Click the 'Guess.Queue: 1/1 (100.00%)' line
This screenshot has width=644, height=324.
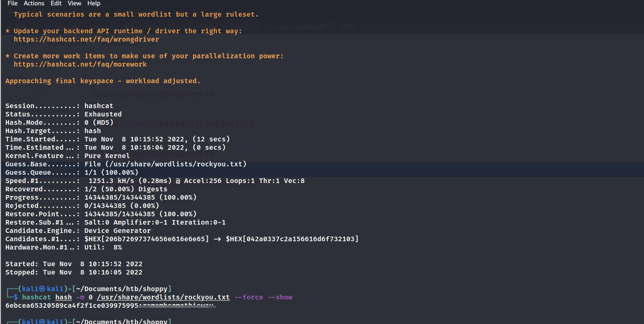click(72, 173)
